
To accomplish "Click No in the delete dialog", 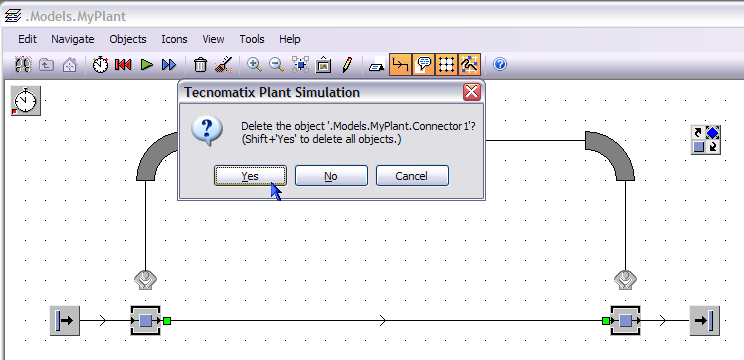I will tap(331, 176).
